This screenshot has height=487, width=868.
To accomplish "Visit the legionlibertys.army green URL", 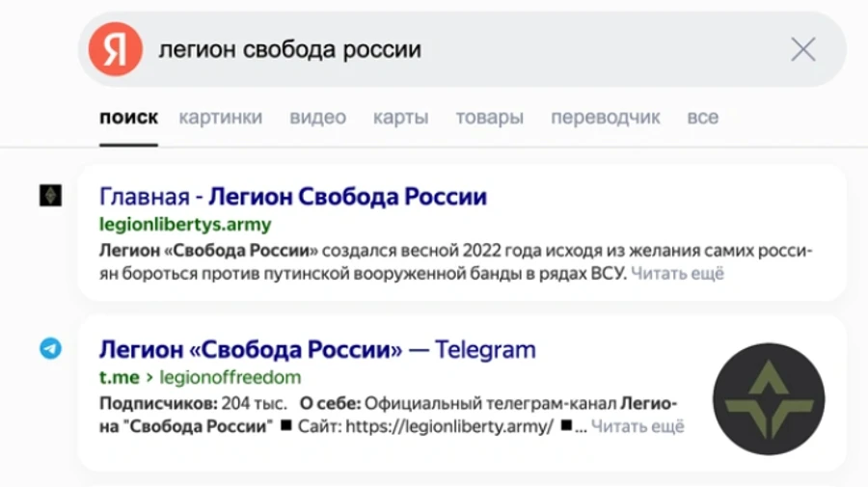I will pyautogui.click(x=185, y=225).
